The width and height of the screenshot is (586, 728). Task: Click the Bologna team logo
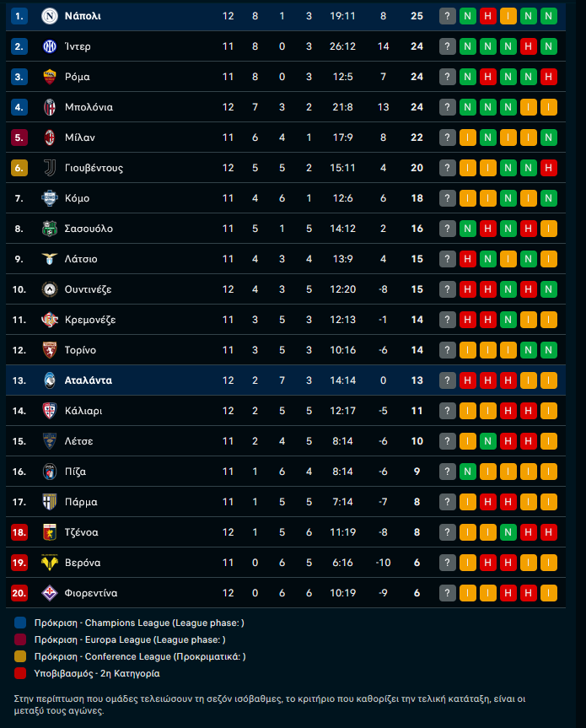point(50,107)
